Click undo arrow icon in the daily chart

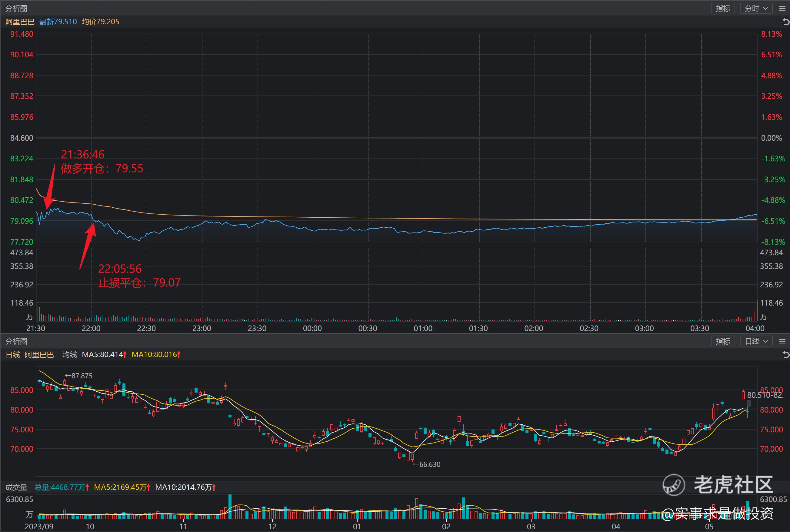tap(785, 355)
